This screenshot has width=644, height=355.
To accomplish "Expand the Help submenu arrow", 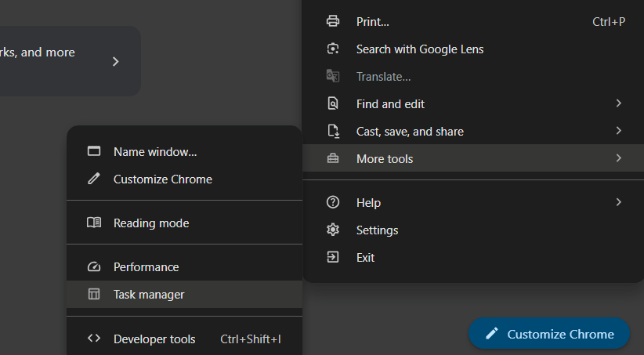I will [618, 202].
